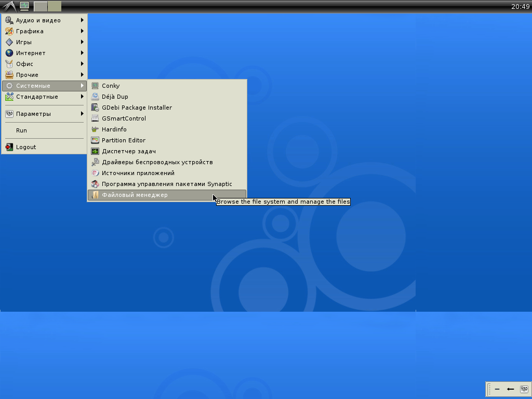Expand the Интернет submenu arrow

82,53
